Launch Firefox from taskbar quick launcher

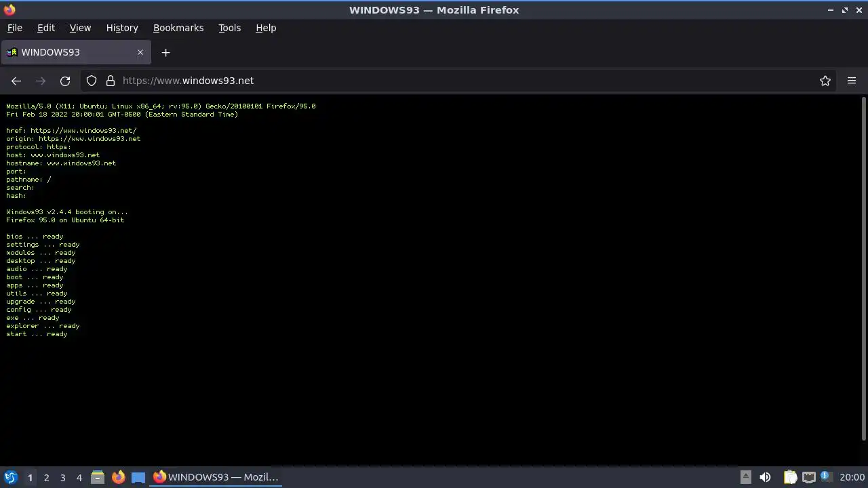pyautogui.click(x=118, y=477)
